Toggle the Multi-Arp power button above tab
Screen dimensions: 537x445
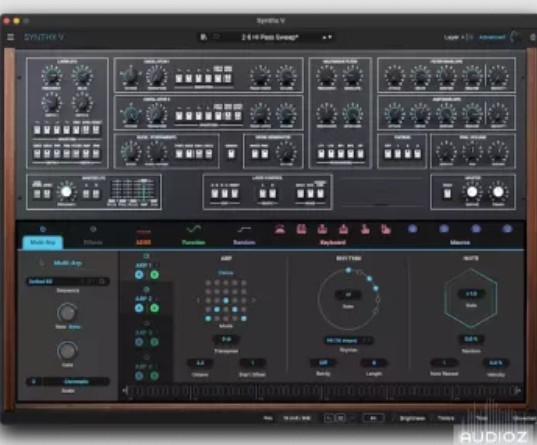click(43, 229)
